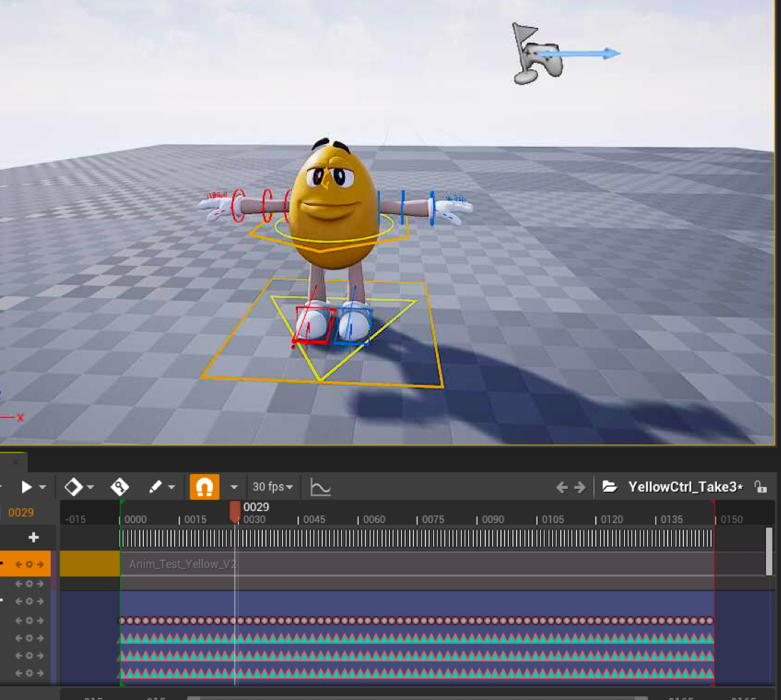This screenshot has width=781, height=700.
Task: Click the YellowCtrl_Take3* sequence name
Action: point(686,487)
